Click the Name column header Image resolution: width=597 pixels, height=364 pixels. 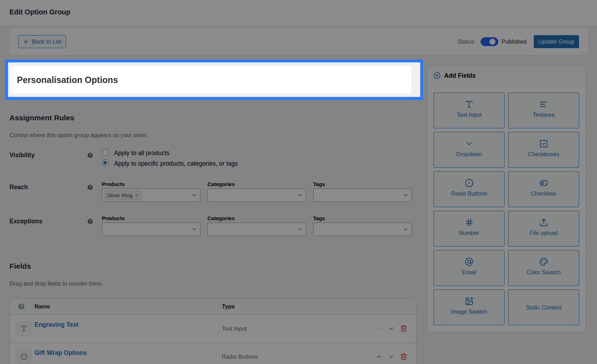tap(42, 306)
